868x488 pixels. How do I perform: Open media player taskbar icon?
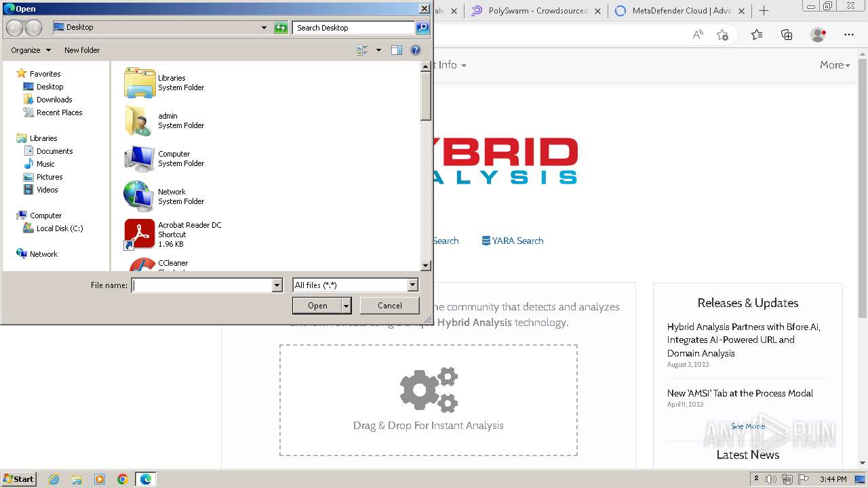(100, 479)
